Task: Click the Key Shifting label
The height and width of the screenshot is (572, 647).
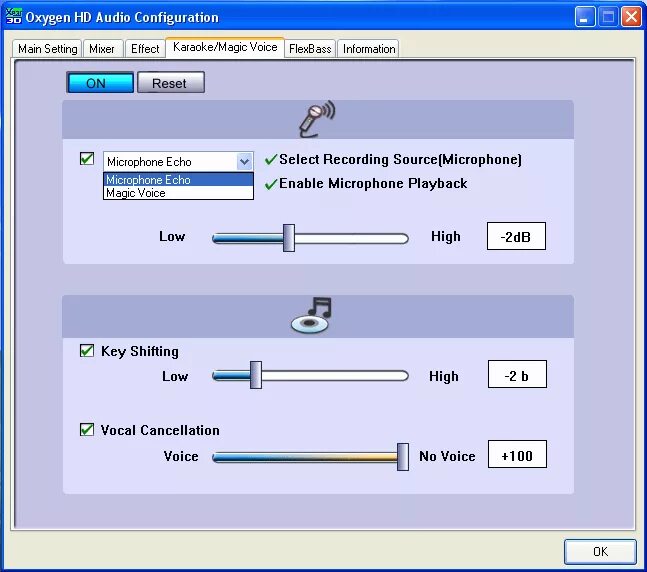Action: tap(140, 351)
